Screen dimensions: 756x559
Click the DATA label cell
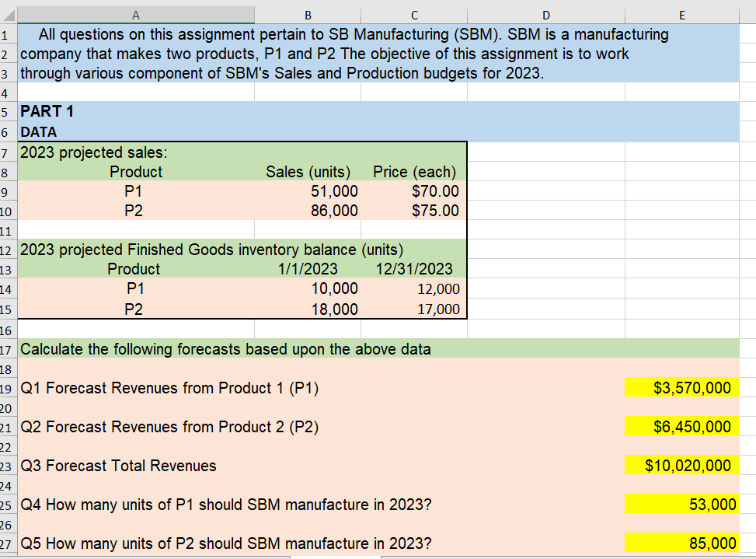136,131
